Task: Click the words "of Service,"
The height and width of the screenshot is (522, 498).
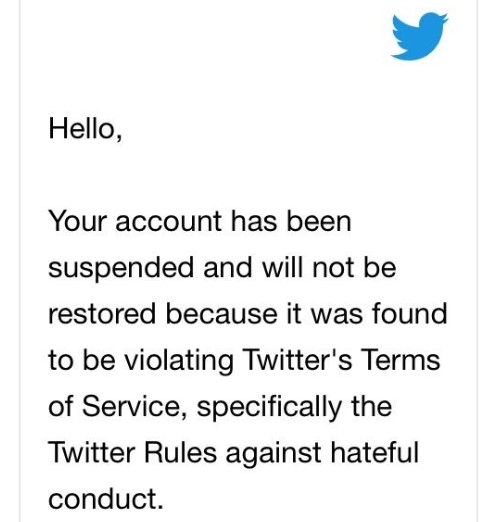Action: pyautogui.click(x=118, y=406)
